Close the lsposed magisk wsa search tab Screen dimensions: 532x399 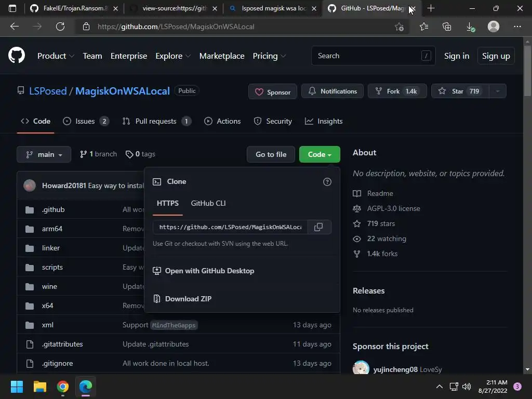[314, 8]
